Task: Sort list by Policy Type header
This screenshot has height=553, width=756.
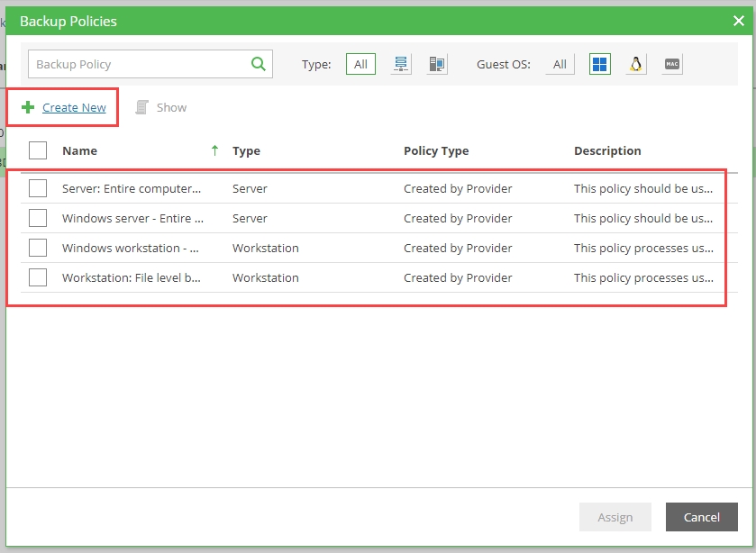Action: 436,150
